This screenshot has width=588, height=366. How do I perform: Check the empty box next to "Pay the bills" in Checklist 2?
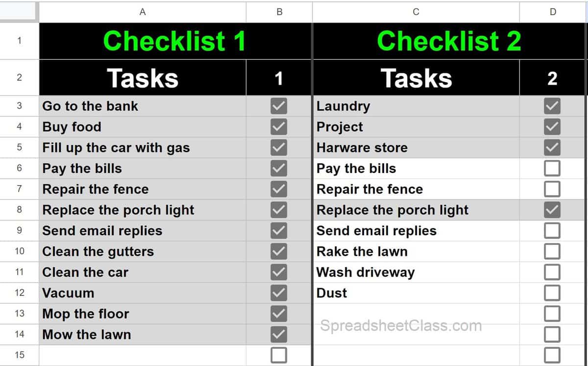tap(552, 168)
